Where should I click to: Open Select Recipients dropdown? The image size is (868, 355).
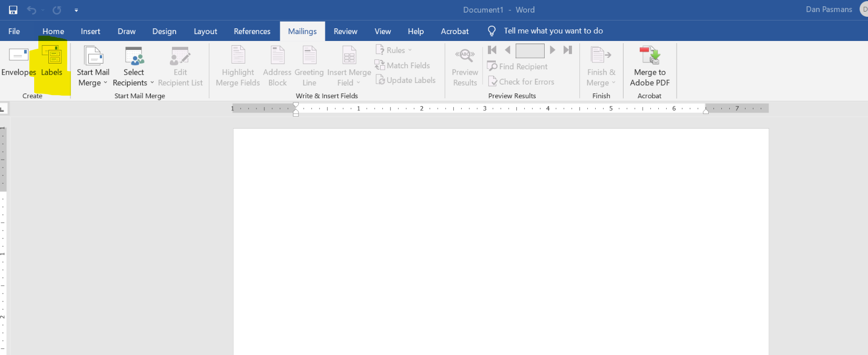click(x=134, y=67)
